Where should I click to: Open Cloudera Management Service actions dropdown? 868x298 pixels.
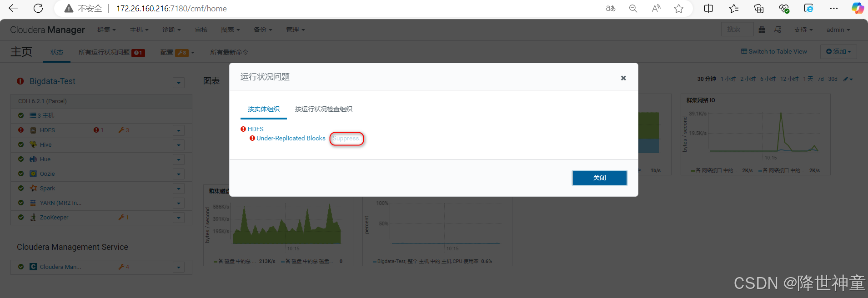point(179,267)
